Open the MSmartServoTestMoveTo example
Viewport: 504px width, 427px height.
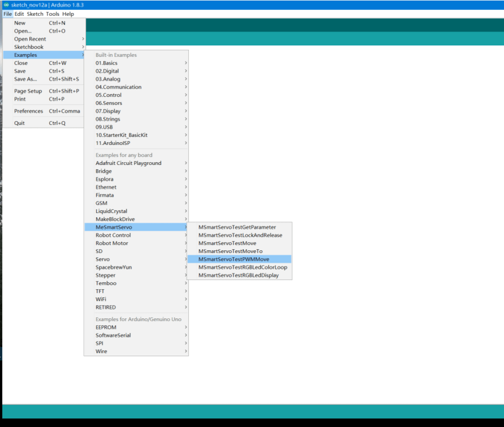point(240,251)
